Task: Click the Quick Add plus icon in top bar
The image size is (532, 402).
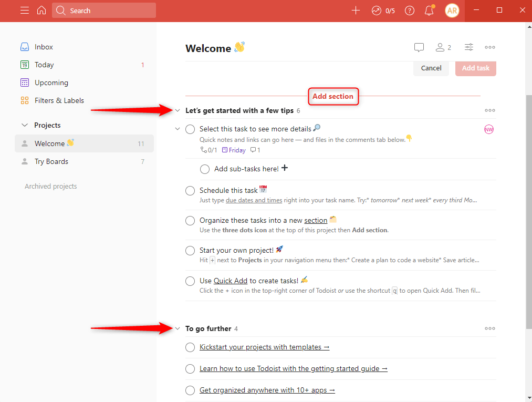Action: 356,11
